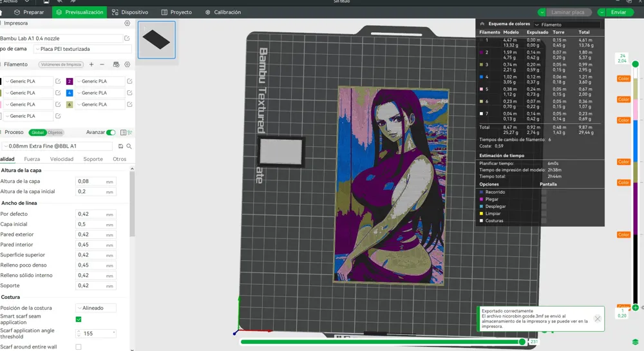This screenshot has width=644, height=351.
Task: Edit last-row Generic PLA filament preset
Action: (x=58, y=116)
